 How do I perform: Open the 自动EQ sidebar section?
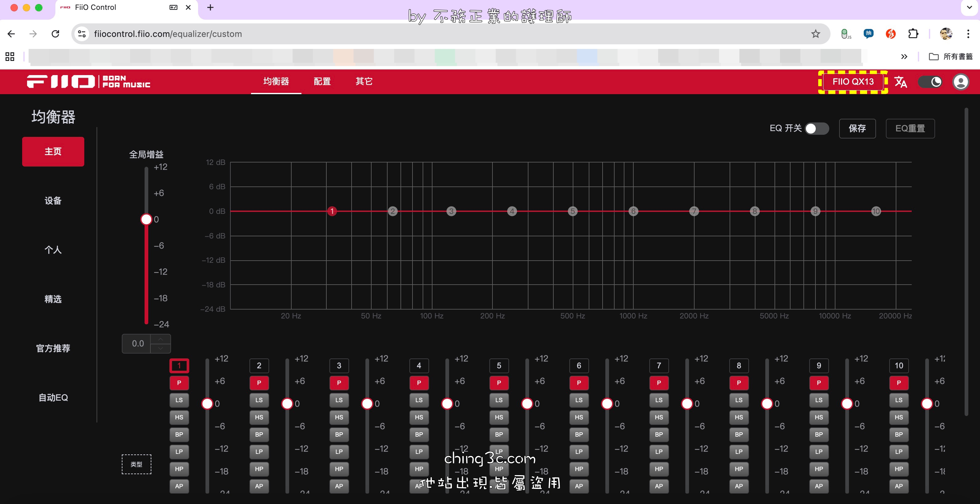point(53,398)
